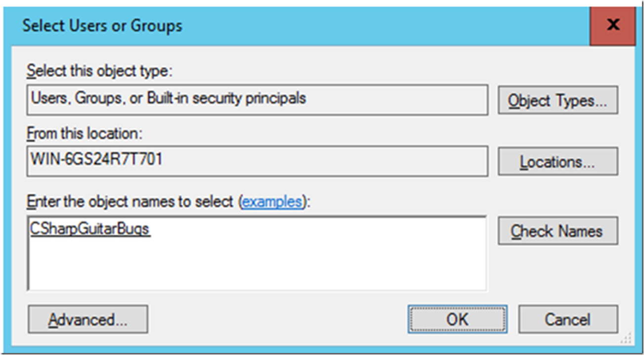Viewport: 644px width, 355px height.
Task: Confirm the selection with OK
Action: click(x=457, y=319)
